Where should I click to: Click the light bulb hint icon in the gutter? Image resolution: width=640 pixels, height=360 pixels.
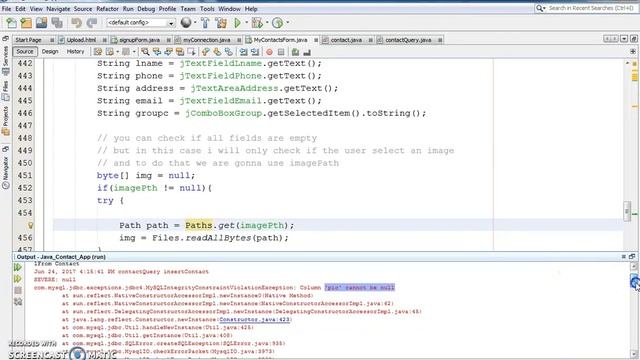(30, 225)
